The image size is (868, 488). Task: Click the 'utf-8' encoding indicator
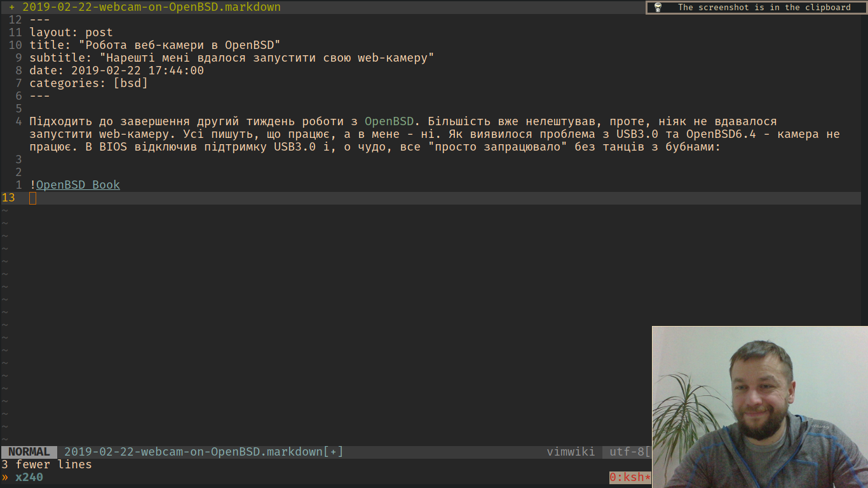tap(627, 452)
